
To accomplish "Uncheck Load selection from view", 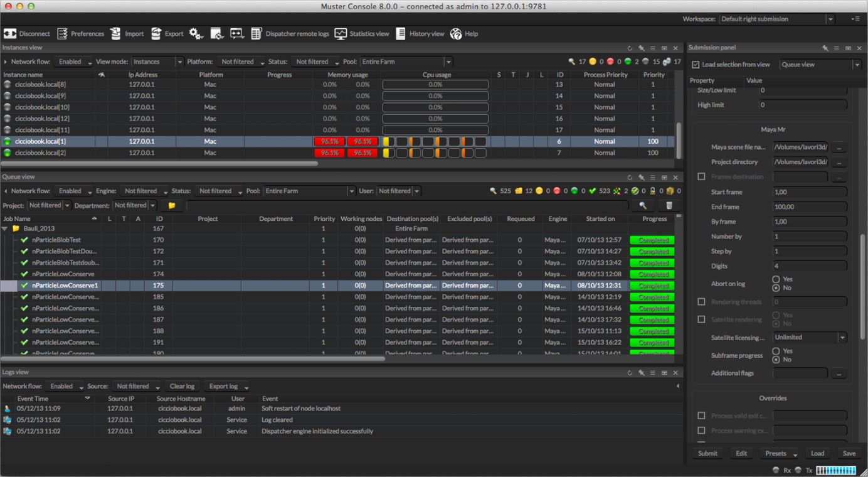I will point(696,65).
